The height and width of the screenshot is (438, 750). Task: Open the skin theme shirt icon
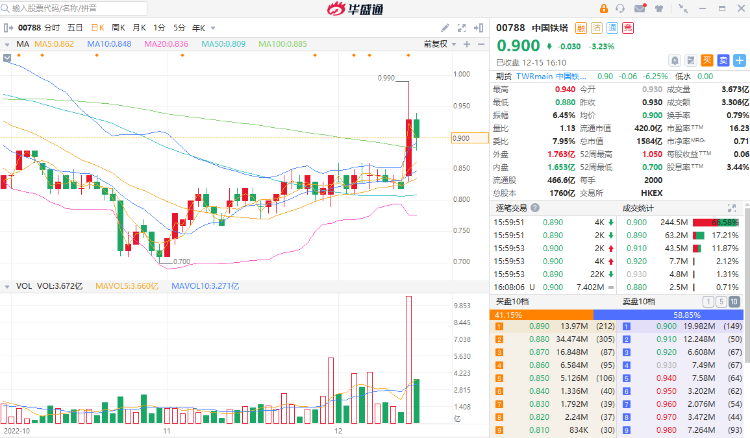659,8
